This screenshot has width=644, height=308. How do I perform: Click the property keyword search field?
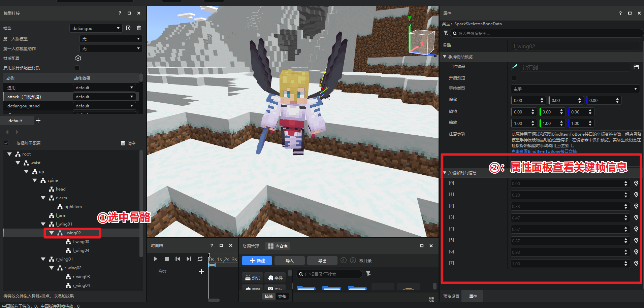[x=547, y=33]
